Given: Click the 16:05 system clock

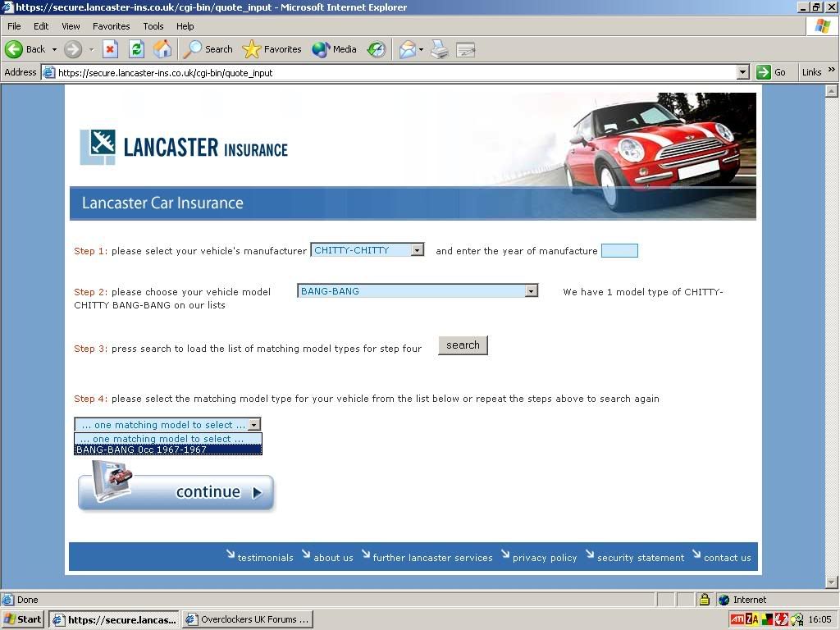Looking at the screenshot, I should click(x=819, y=620).
